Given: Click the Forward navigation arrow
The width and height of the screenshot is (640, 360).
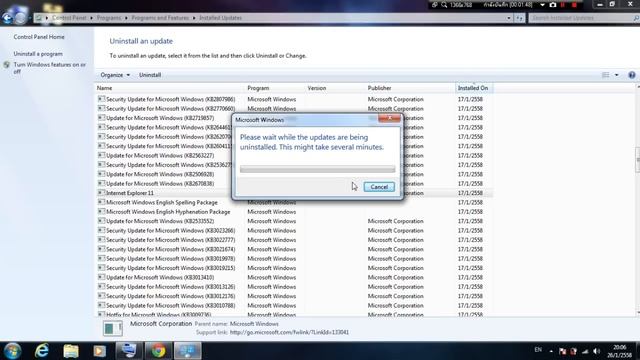Looking at the screenshot, I should click(21, 17).
